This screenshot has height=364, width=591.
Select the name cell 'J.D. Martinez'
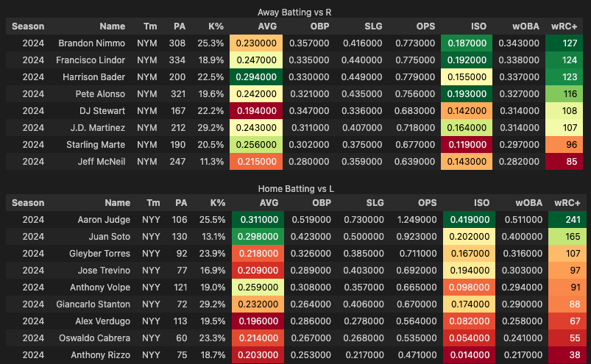(x=98, y=128)
